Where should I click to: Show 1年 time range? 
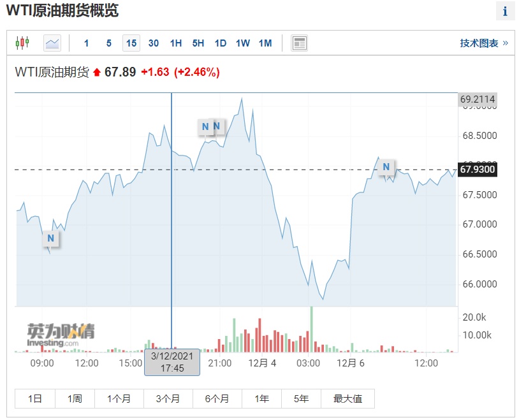click(x=261, y=399)
